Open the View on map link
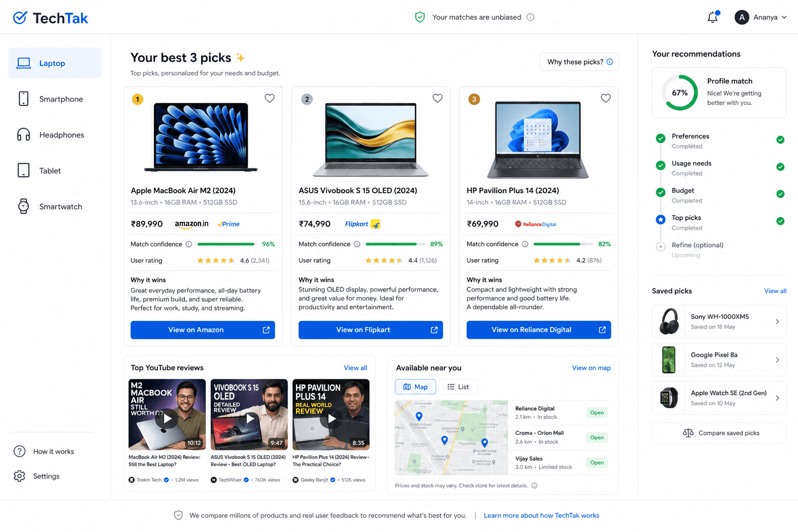Viewport: 798px width, 532px height. (x=591, y=368)
